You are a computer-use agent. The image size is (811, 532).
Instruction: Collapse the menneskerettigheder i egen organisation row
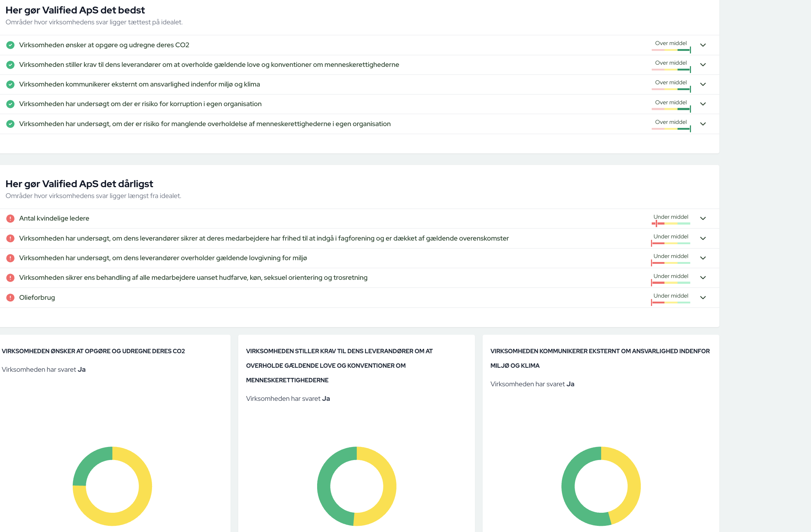pos(703,124)
